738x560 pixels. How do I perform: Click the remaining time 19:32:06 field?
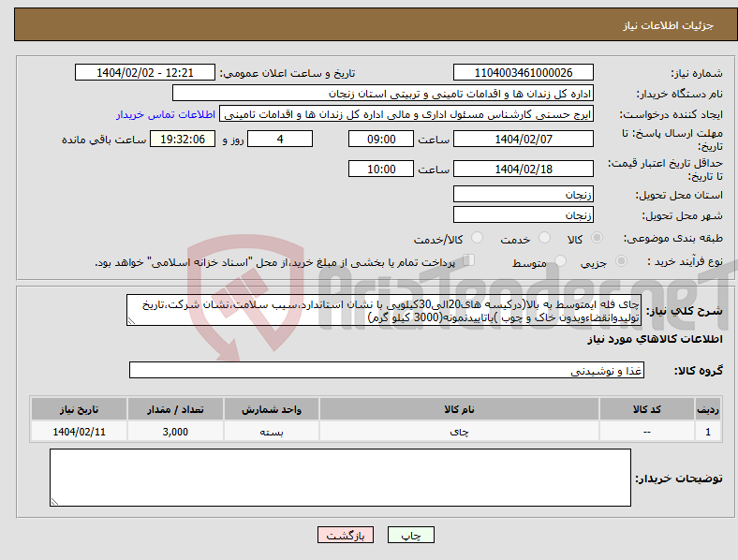coord(183,139)
